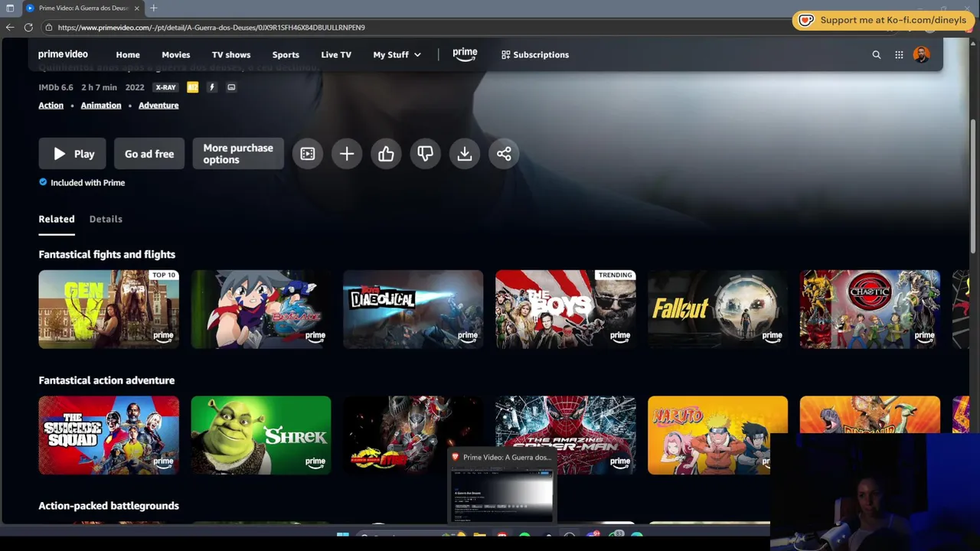The height and width of the screenshot is (551, 980).
Task: Click the thumbs down Dislike icon
Action: 425,154
